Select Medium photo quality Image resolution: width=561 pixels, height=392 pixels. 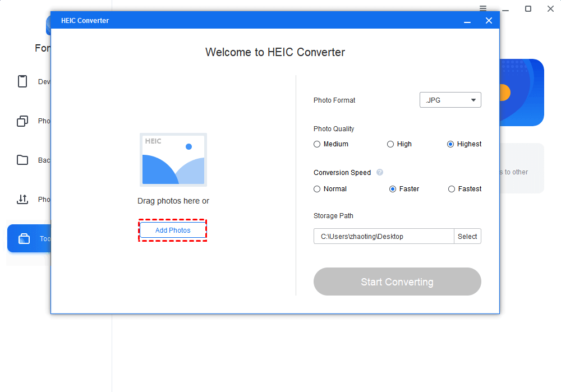(x=317, y=144)
